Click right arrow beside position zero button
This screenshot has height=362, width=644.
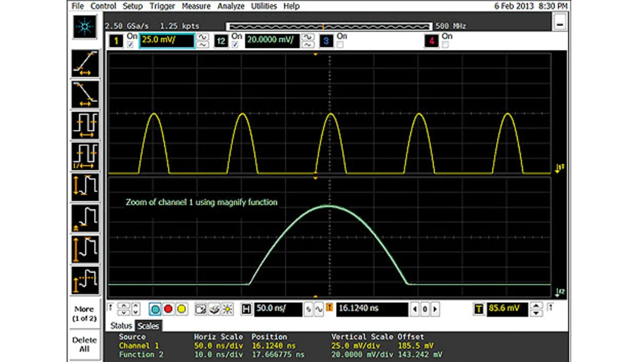click(x=435, y=310)
